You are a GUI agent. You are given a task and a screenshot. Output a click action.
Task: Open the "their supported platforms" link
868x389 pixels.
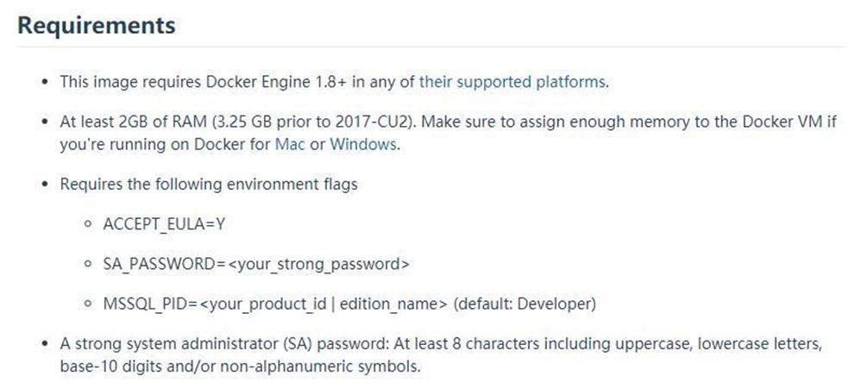coord(513,83)
